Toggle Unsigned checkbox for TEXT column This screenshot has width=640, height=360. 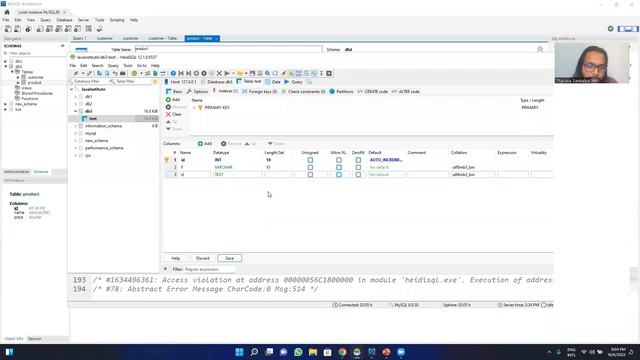coord(310,175)
